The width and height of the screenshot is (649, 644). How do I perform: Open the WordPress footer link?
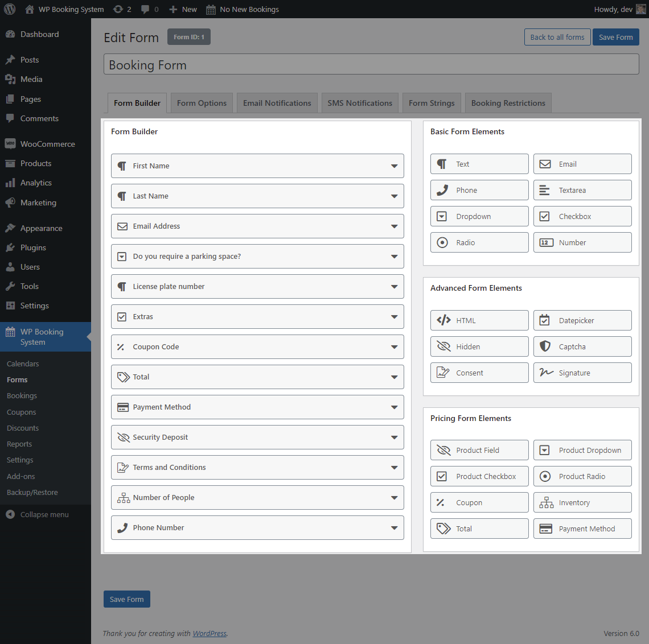tap(210, 633)
